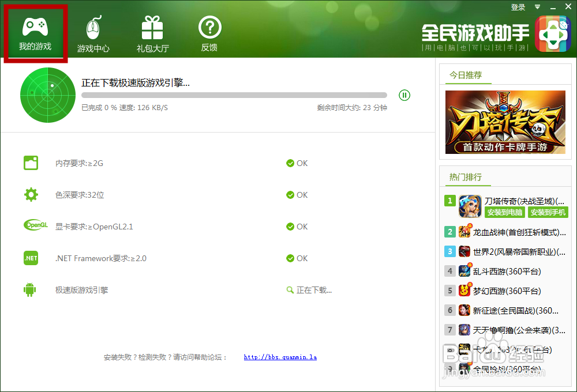Click 安装到电脑 for 刀塔传奇

coord(505,212)
